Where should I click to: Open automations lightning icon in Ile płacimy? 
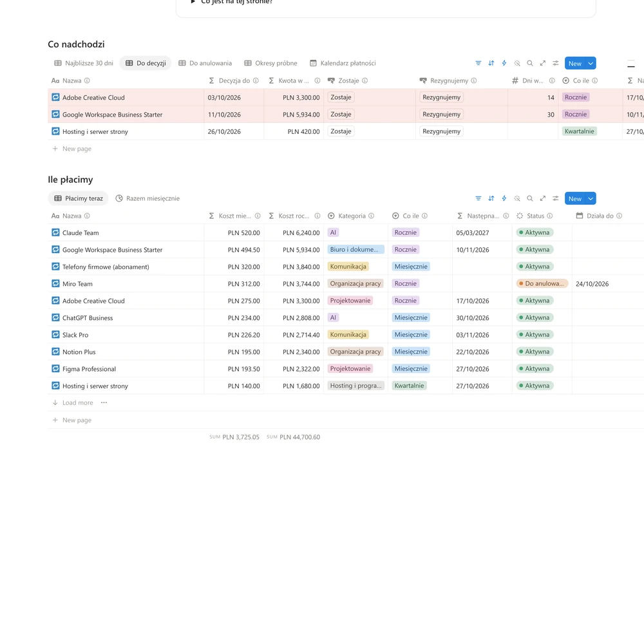[x=504, y=198]
